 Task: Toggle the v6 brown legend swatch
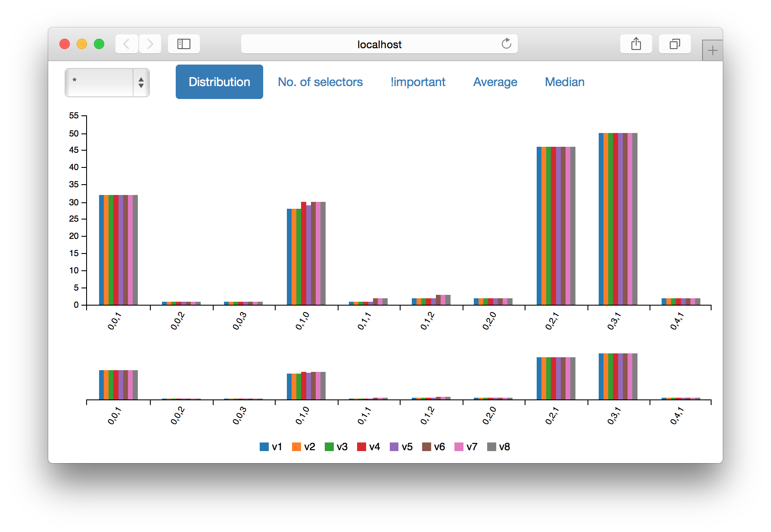point(426,447)
